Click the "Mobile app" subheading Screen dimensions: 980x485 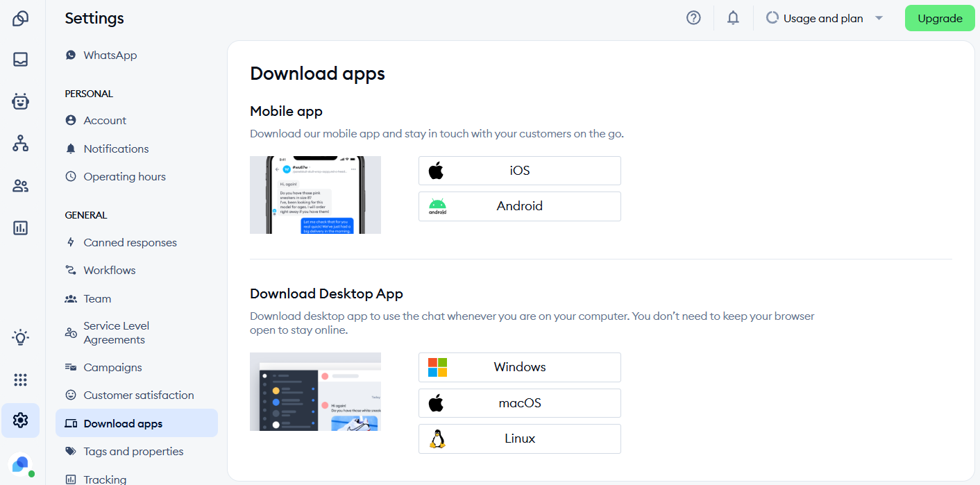[286, 111]
